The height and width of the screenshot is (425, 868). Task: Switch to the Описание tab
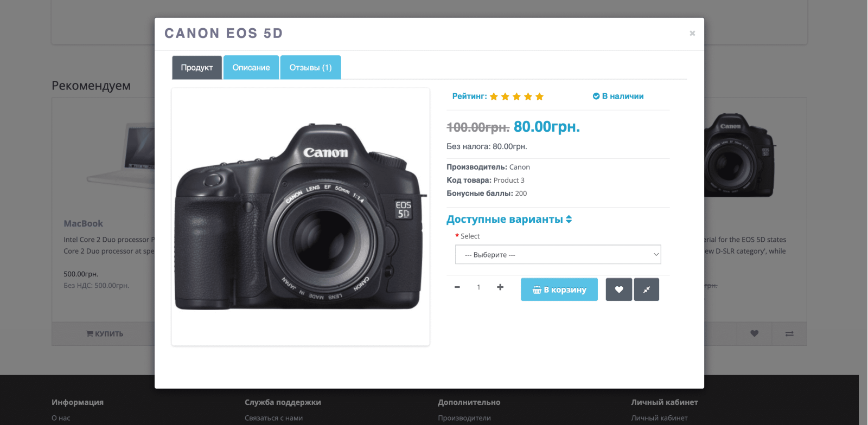(251, 67)
